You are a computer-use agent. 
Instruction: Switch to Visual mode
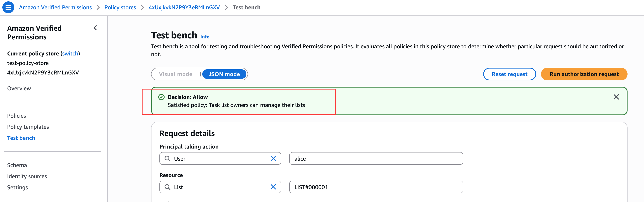pos(175,74)
